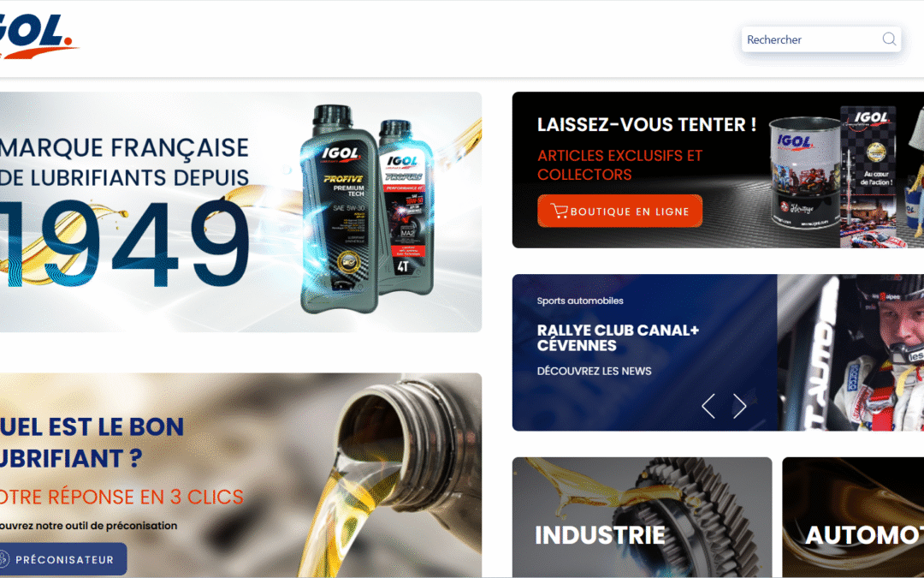Click the magnifying glass search icon

889,39
